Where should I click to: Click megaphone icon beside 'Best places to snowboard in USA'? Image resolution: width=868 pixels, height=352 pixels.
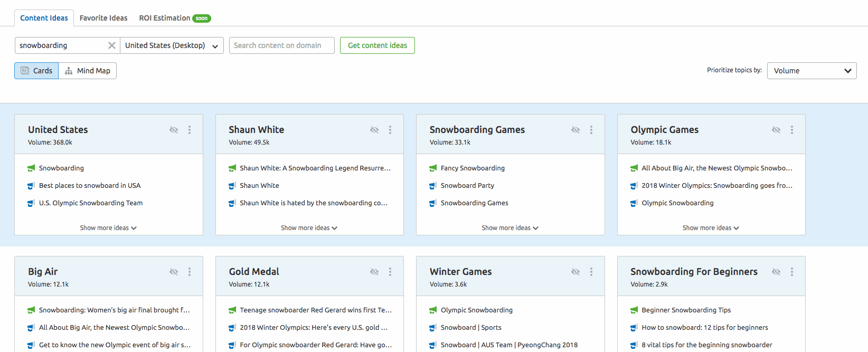[x=31, y=186]
